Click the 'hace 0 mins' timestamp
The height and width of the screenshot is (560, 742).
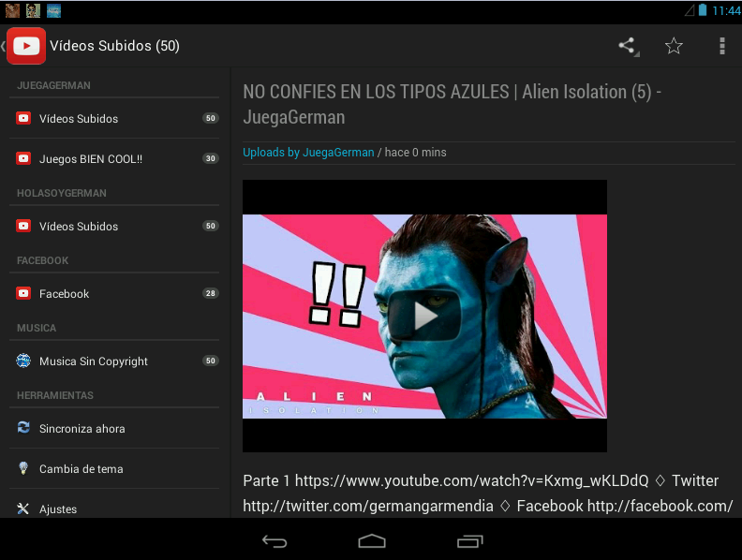(x=415, y=153)
